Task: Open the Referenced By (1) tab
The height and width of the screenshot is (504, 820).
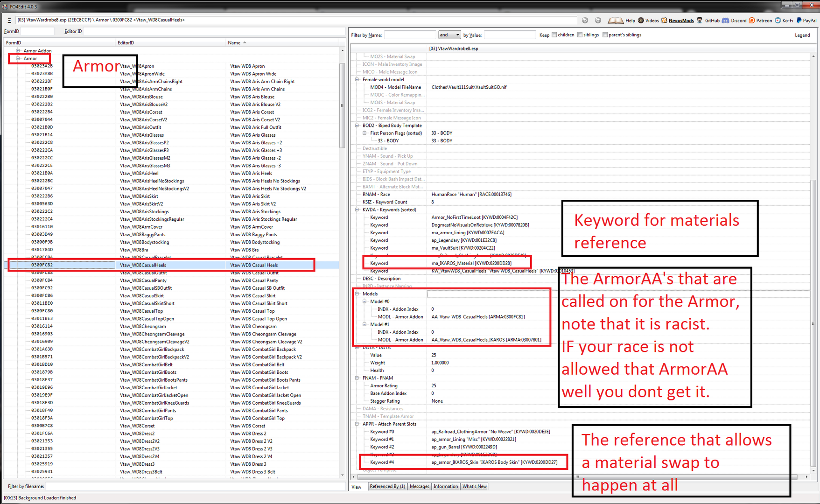Action: click(x=387, y=486)
